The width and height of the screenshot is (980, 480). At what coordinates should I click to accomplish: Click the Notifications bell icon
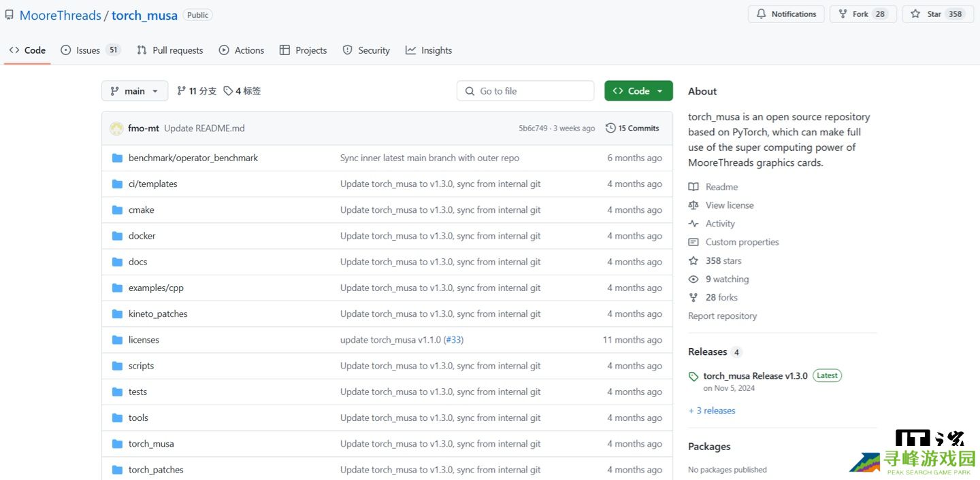click(x=762, y=14)
